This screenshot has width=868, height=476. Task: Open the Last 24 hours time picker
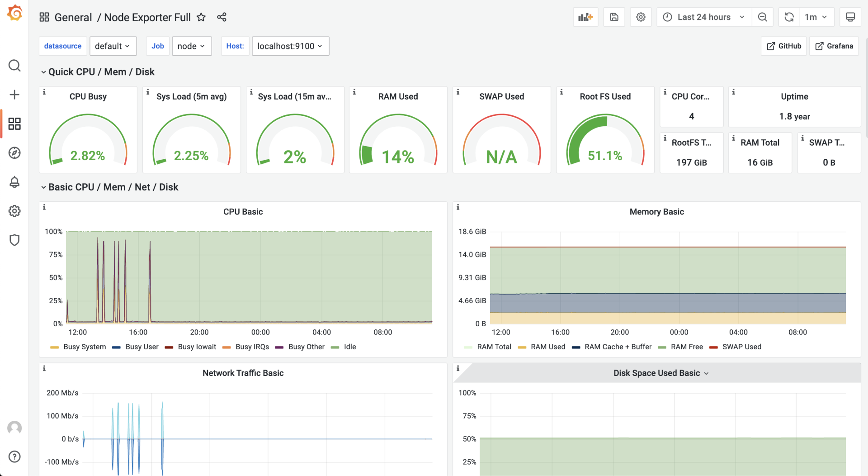[704, 17]
